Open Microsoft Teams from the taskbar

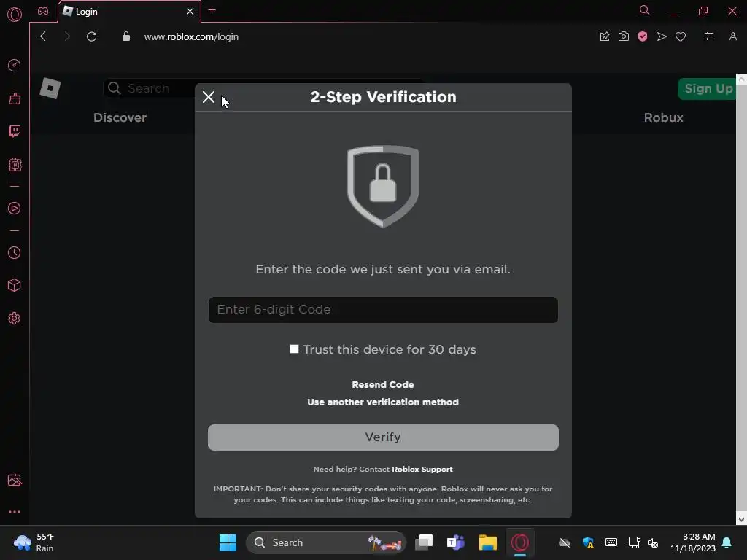[456, 542]
